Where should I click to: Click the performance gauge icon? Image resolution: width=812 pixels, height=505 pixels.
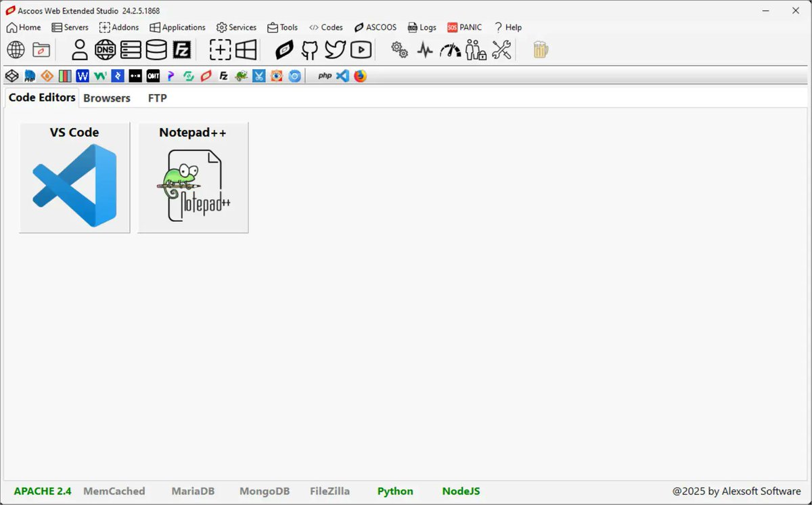[450, 49]
